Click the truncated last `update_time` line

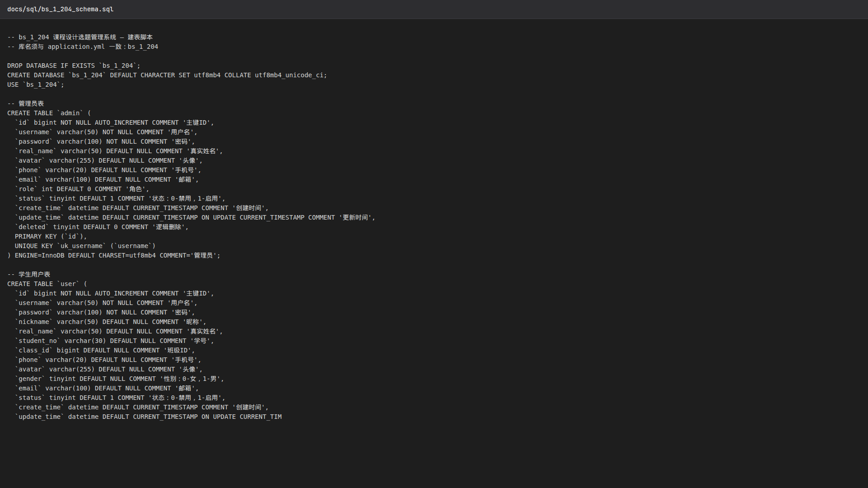tap(148, 417)
